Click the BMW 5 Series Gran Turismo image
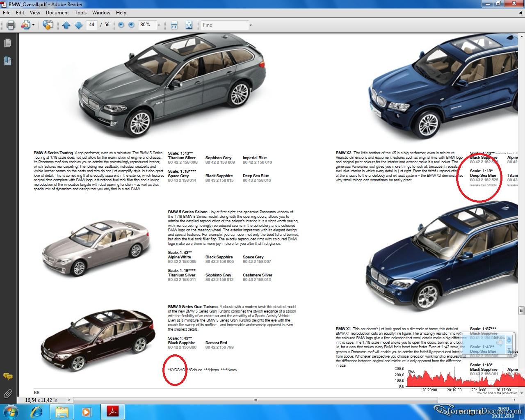Image resolution: width=525 pixels, height=420 pixels. point(98,341)
